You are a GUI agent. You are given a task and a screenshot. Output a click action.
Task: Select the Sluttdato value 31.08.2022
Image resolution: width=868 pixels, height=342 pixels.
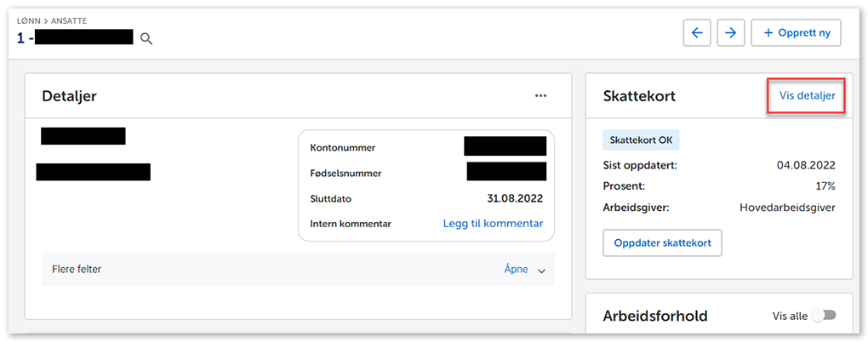coord(515,198)
